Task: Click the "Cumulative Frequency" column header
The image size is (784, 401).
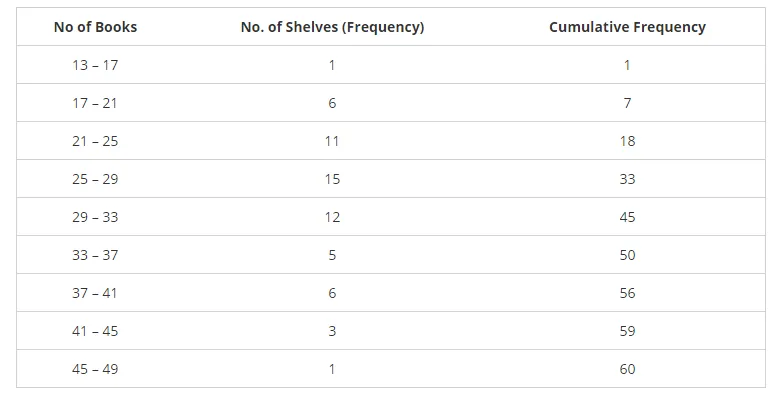Action: 627,27
